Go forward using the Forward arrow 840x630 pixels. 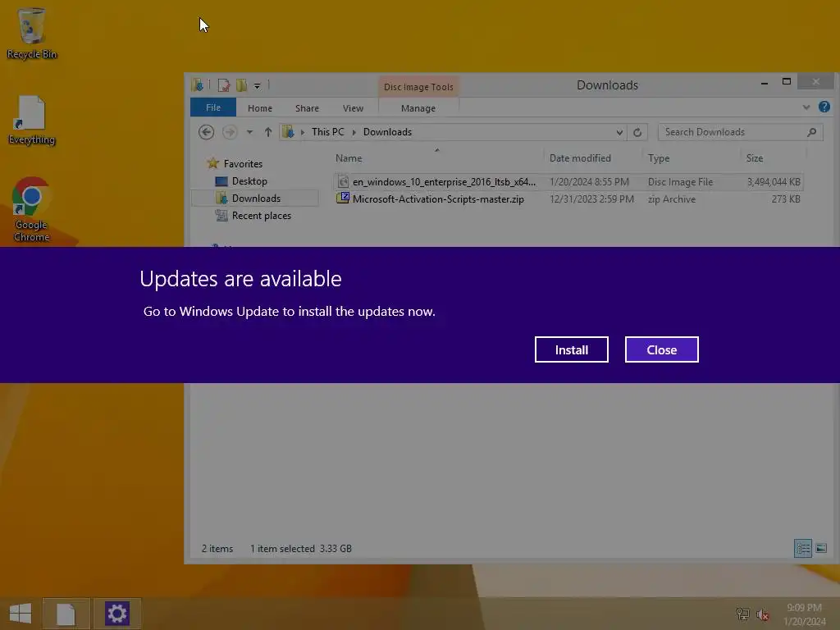coord(230,132)
